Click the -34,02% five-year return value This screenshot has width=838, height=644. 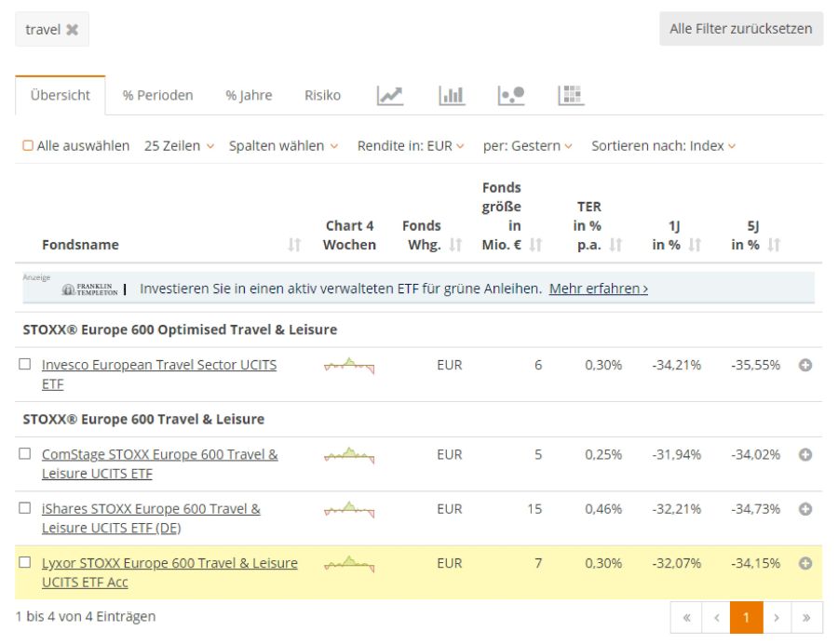click(x=756, y=455)
